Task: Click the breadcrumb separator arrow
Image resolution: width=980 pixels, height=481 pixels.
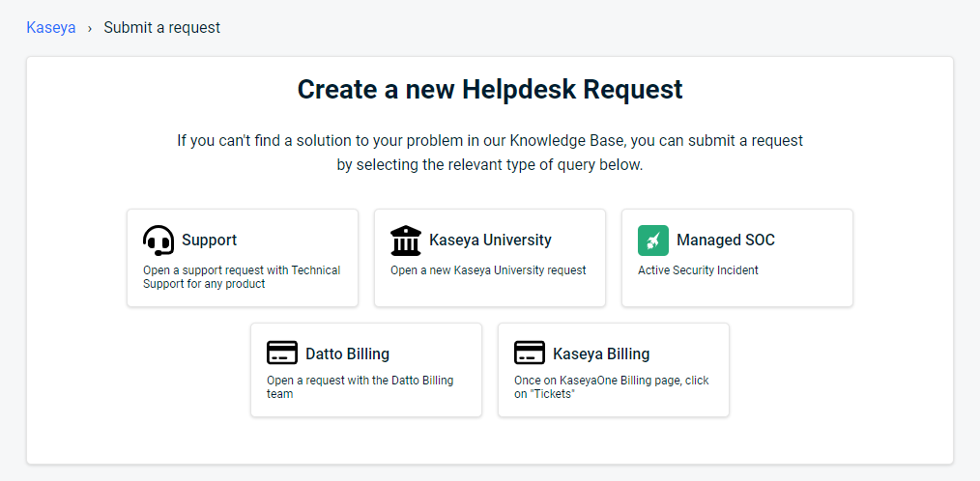Action: click(90, 28)
